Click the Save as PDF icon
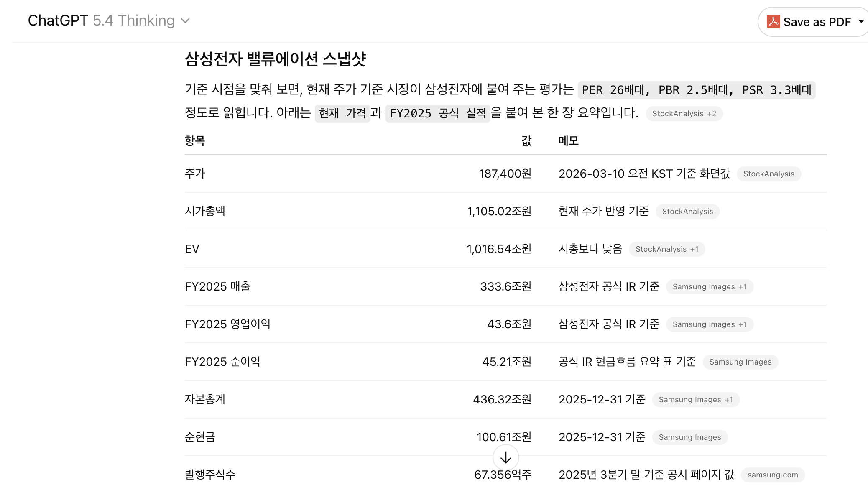 [773, 22]
